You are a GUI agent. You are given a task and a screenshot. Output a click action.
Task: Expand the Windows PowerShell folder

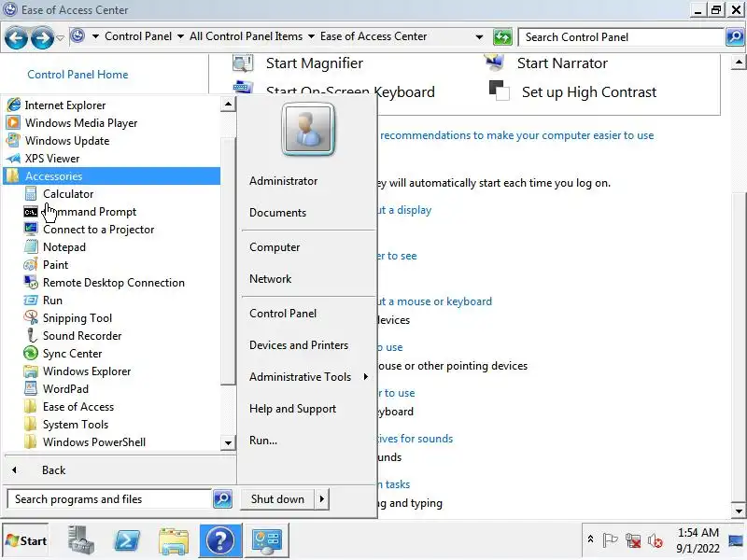(94, 442)
